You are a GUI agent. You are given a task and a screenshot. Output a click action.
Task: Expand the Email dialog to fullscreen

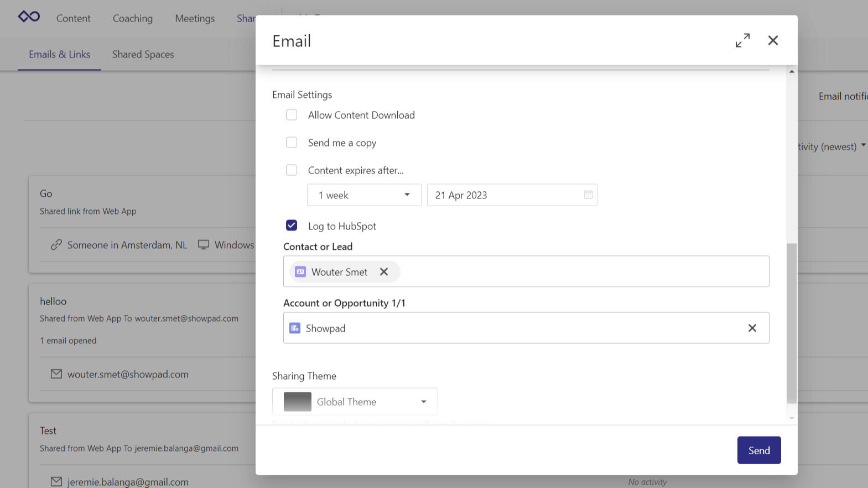[x=742, y=40]
